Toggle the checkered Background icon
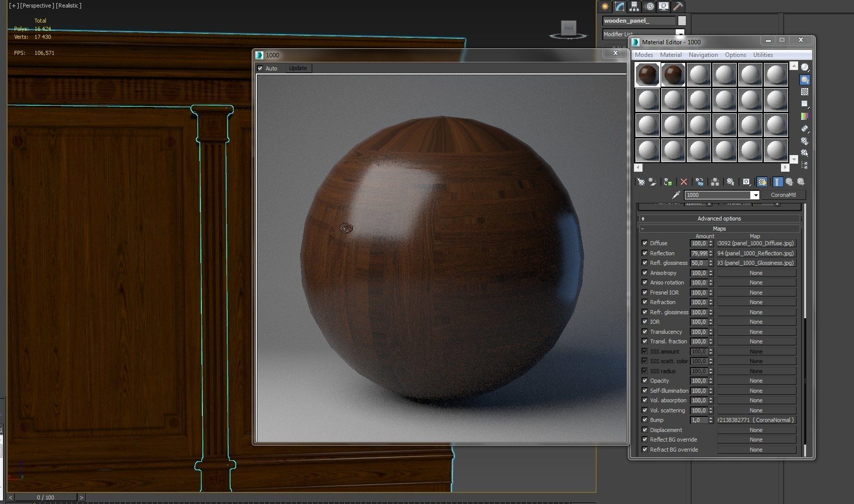 pos(805,92)
